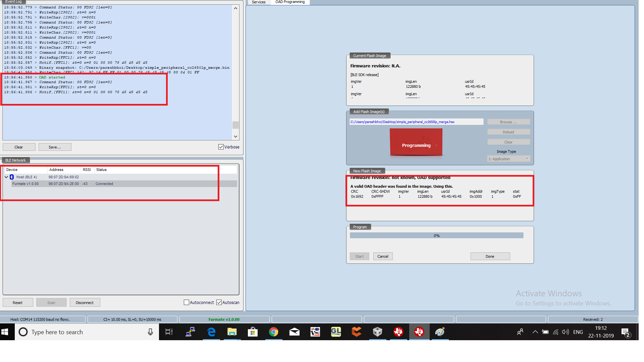This screenshot has width=644, height=362.
Task: Click Disconnect under the BLE Network panel
Action: coord(85,302)
